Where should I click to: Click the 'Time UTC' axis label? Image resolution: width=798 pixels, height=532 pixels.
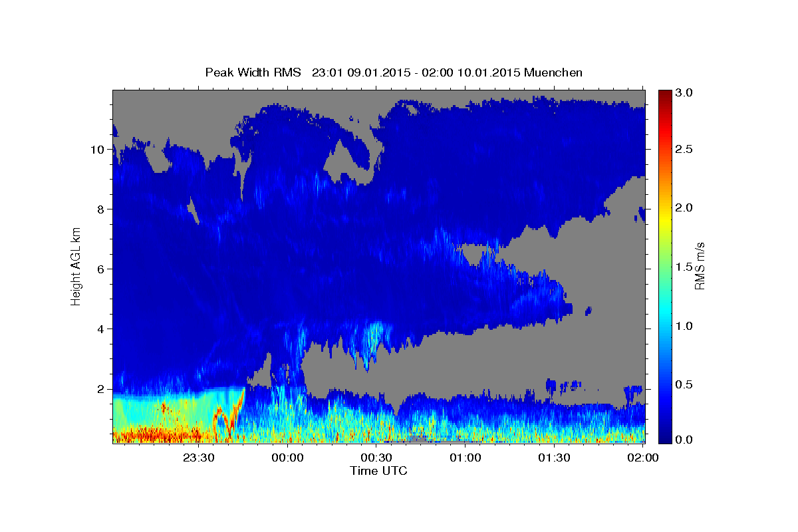(378, 471)
